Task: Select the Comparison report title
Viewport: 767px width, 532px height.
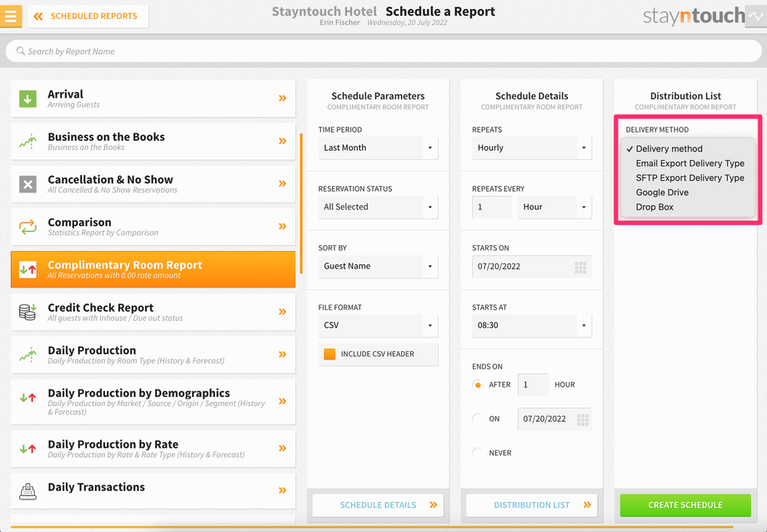Action: click(79, 222)
